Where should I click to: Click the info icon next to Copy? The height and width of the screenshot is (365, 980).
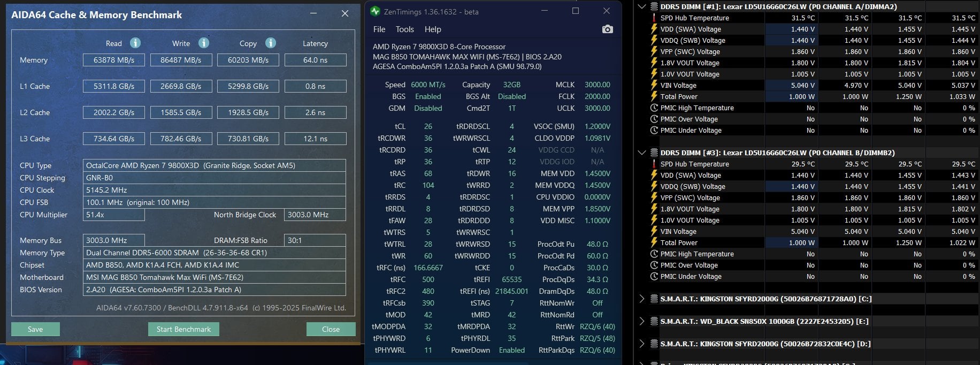(x=271, y=43)
